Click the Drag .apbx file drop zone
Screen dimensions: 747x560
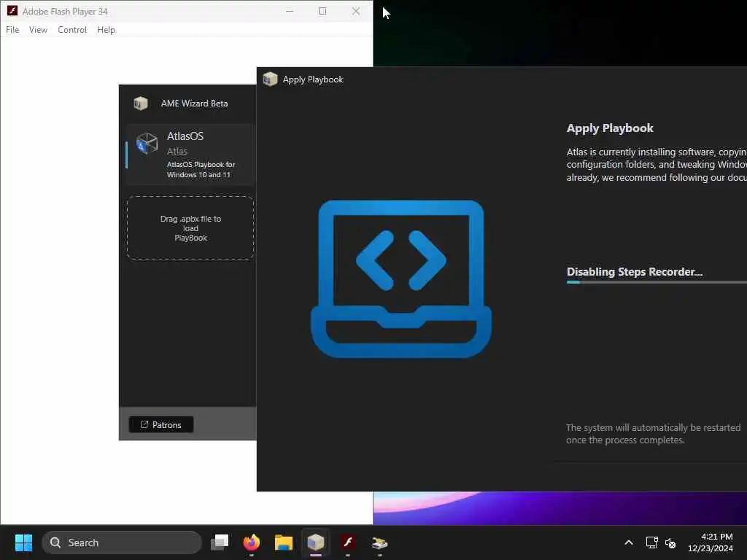(x=190, y=228)
